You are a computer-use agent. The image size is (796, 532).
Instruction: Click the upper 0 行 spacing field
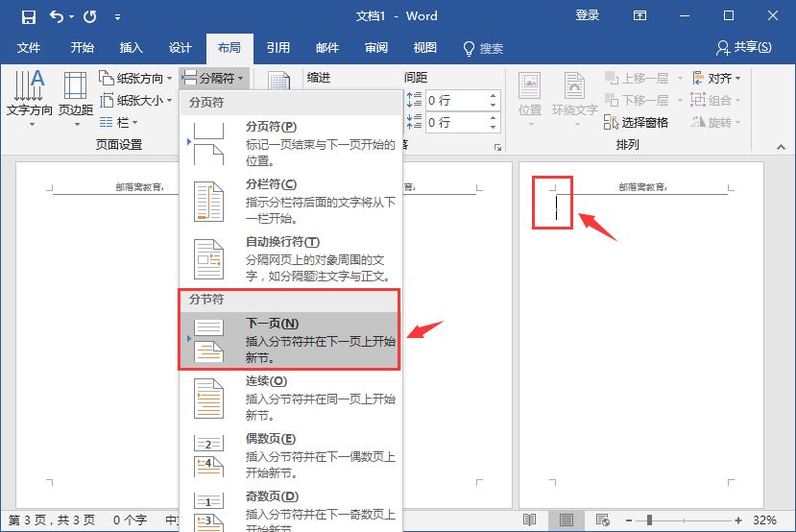pos(456,100)
